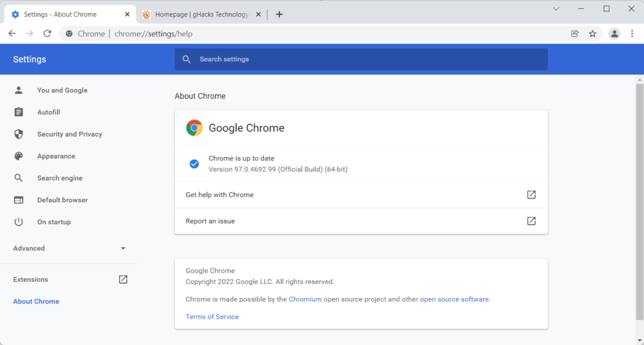Screen dimensions: 644x345
Task: Click the magnifier icon in Search settings
Action: click(186, 59)
